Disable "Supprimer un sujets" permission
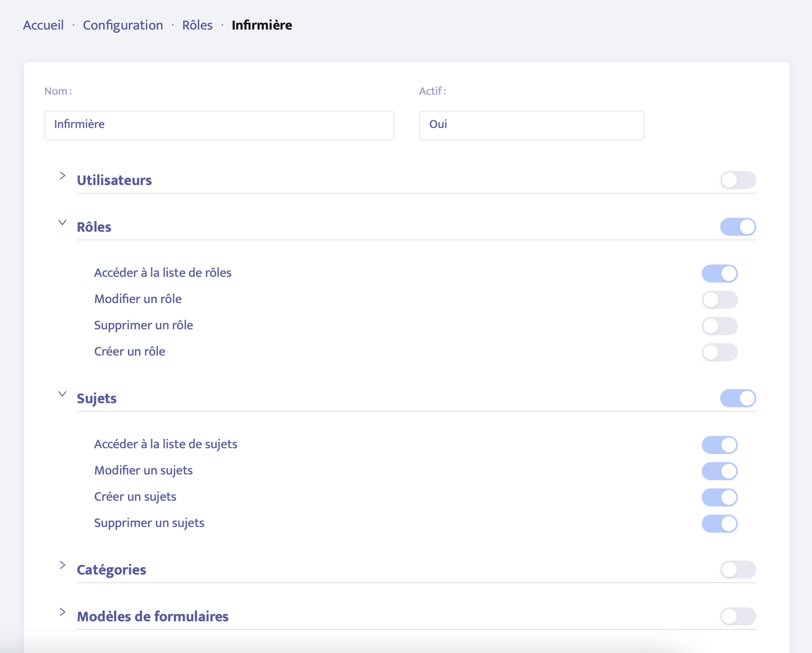 tap(719, 523)
